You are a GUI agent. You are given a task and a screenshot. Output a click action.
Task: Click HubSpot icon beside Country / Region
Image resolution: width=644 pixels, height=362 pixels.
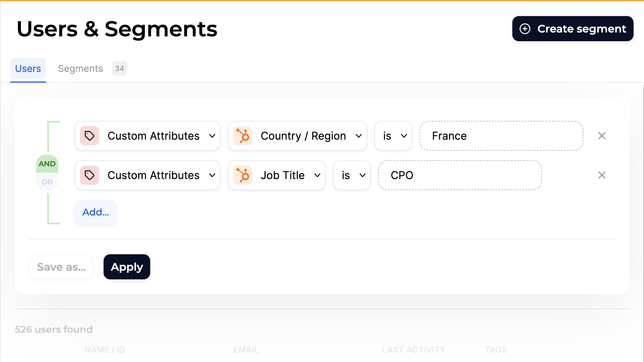click(x=243, y=136)
